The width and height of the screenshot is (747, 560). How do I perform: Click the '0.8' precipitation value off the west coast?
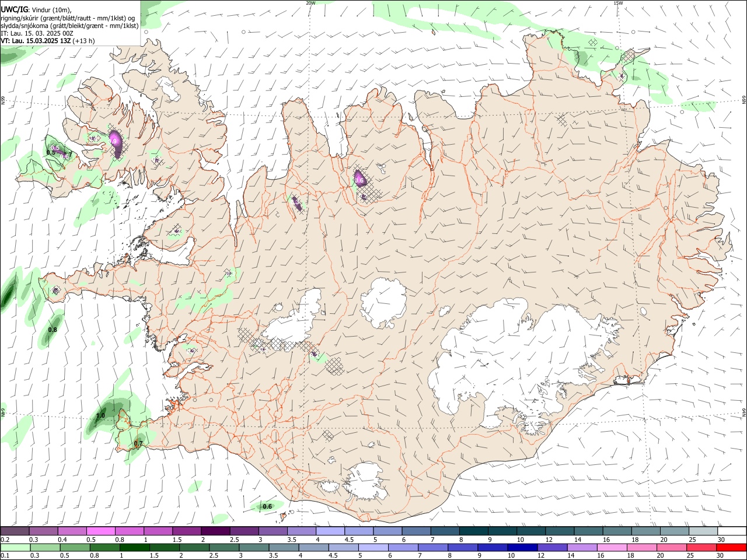pyautogui.click(x=53, y=330)
